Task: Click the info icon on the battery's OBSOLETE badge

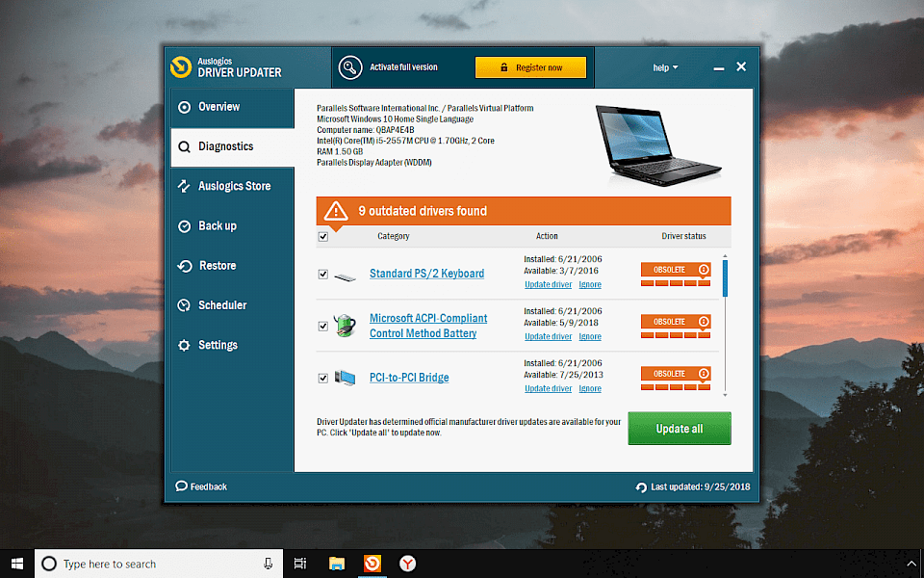Action: coord(703,322)
